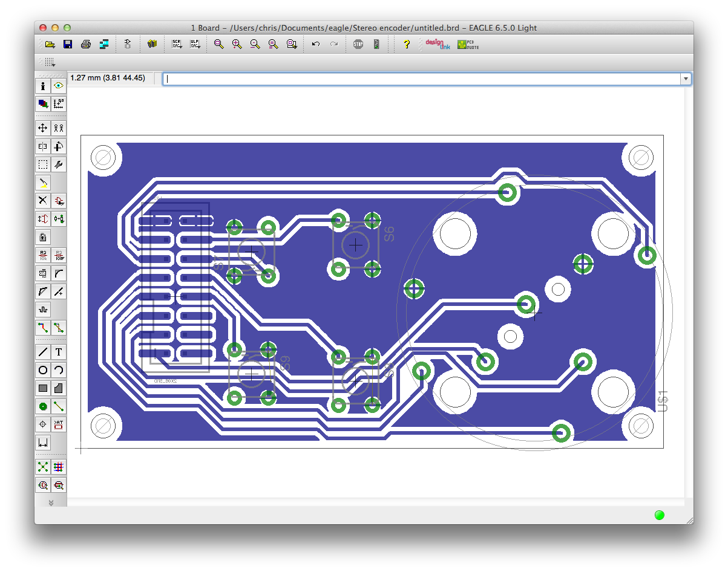Open the SCR script dropdown
This screenshot has height=572, width=728.
pos(177,44)
